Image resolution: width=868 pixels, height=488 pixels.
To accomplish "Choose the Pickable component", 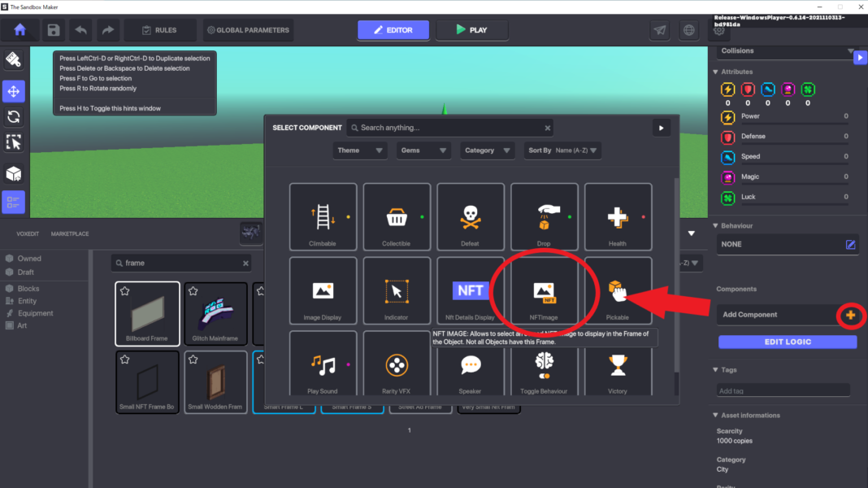I will 618,291.
